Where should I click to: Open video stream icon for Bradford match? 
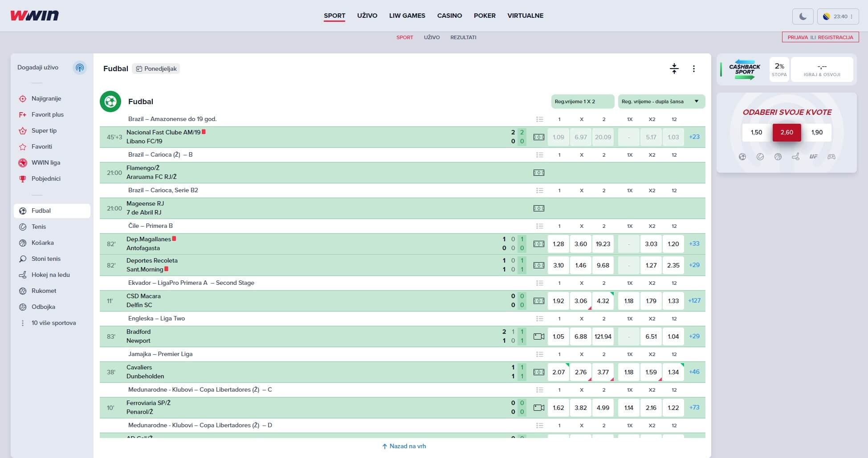(539, 336)
